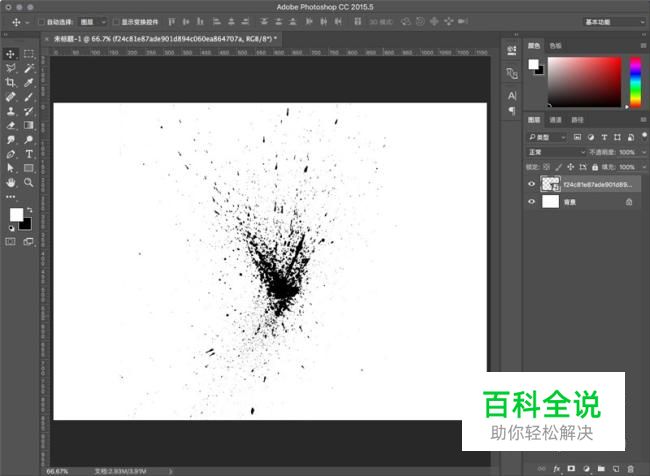Filter layers by pixel layers icon

[577, 137]
